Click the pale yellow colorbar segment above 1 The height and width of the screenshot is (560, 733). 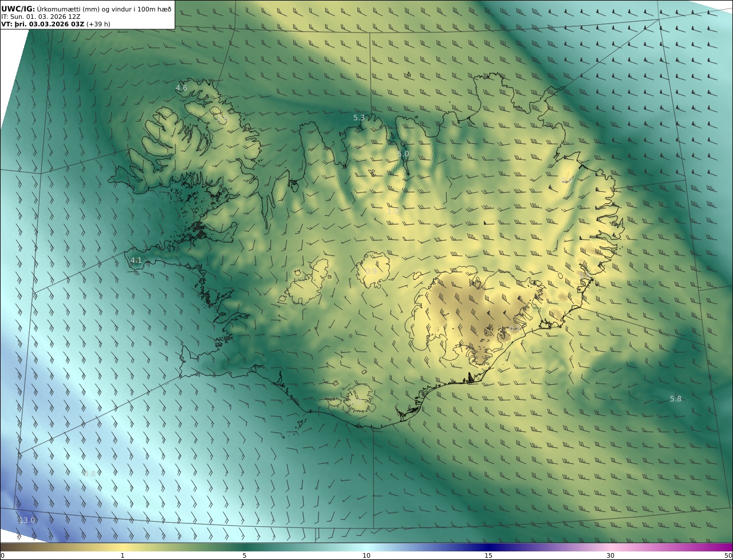(x=122, y=547)
